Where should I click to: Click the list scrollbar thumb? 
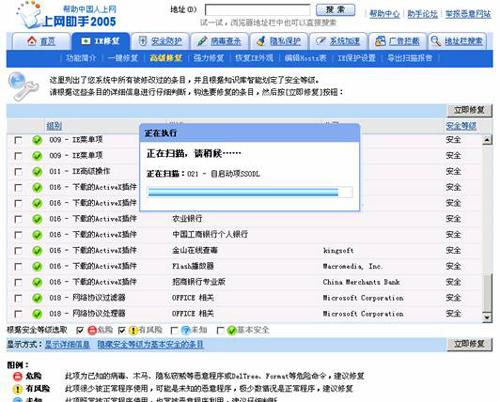click(487, 293)
